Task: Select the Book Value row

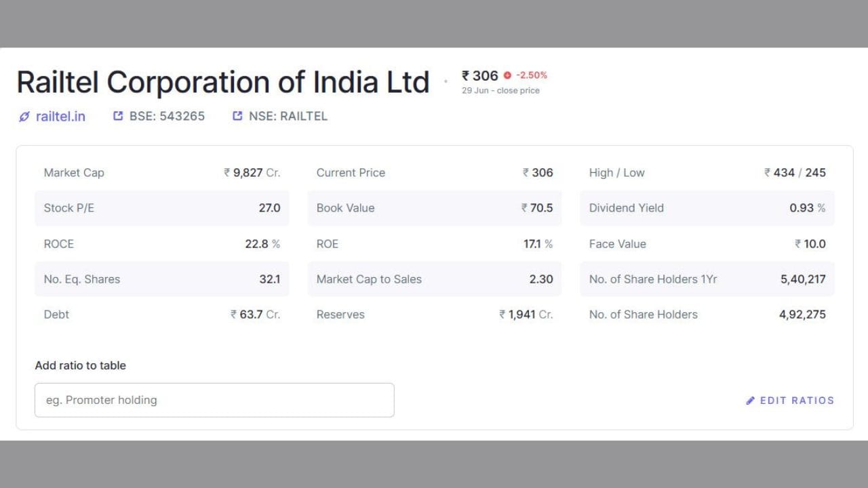Action: [435, 208]
